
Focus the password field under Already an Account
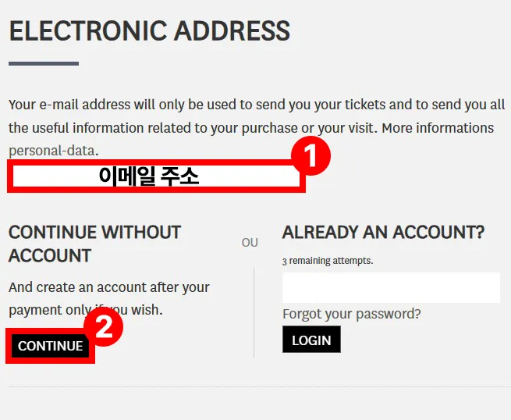(x=390, y=287)
